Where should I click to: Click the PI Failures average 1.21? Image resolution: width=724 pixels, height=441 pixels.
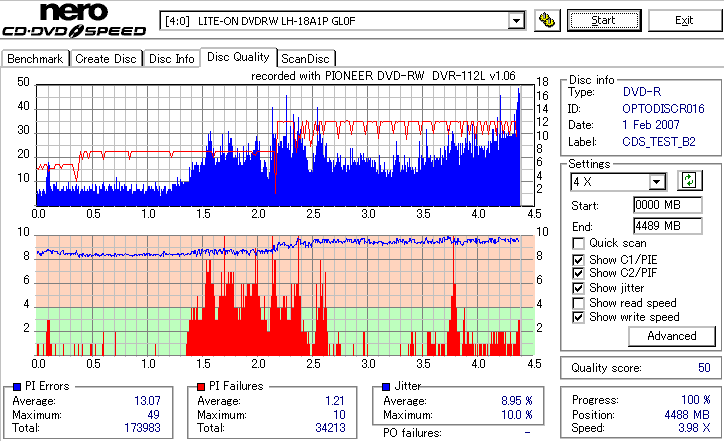pos(335,401)
